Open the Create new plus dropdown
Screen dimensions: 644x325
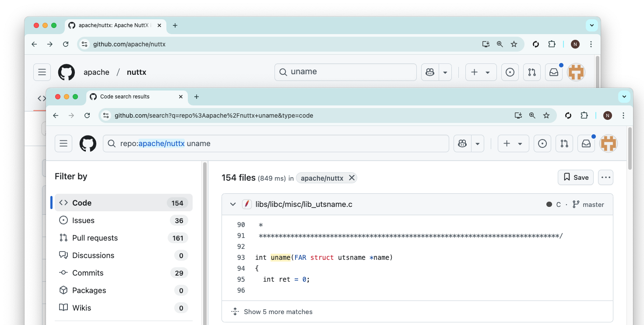click(x=513, y=143)
